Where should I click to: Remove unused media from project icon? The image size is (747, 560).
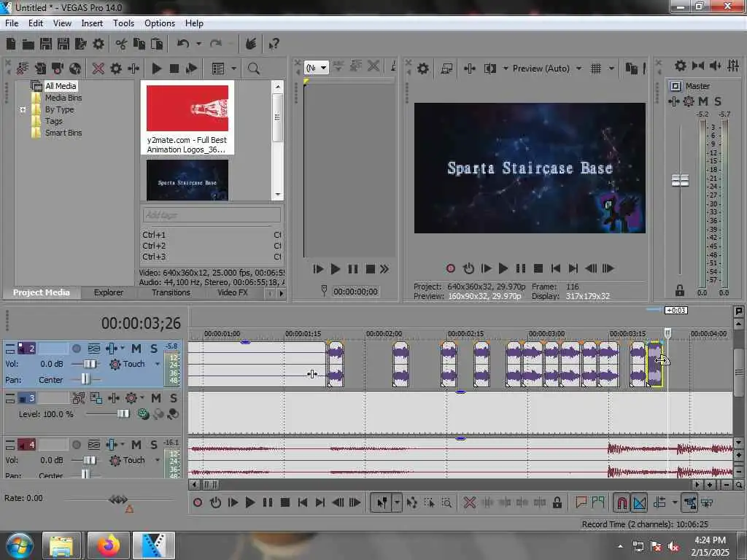tap(23, 69)
